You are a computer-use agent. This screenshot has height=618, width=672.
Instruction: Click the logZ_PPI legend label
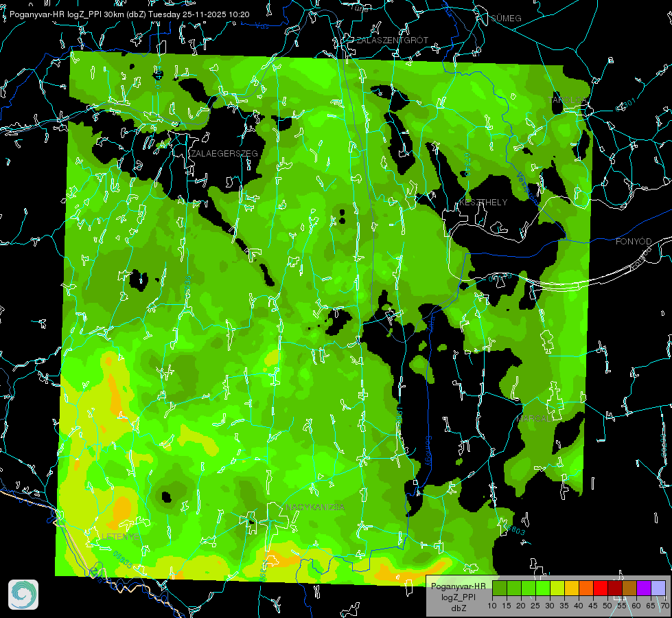tap(458, 597)
